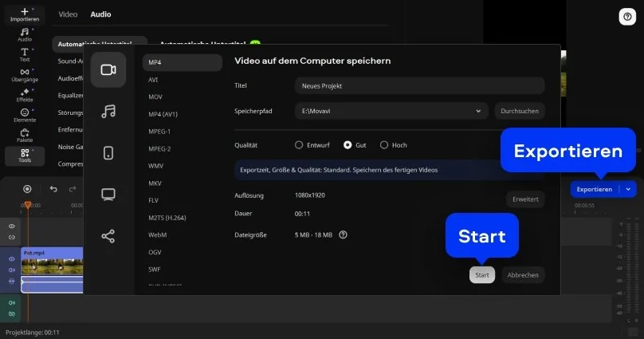Click the Titel field with Neues Projekt
644x339 pixels.
coord(418,85)
